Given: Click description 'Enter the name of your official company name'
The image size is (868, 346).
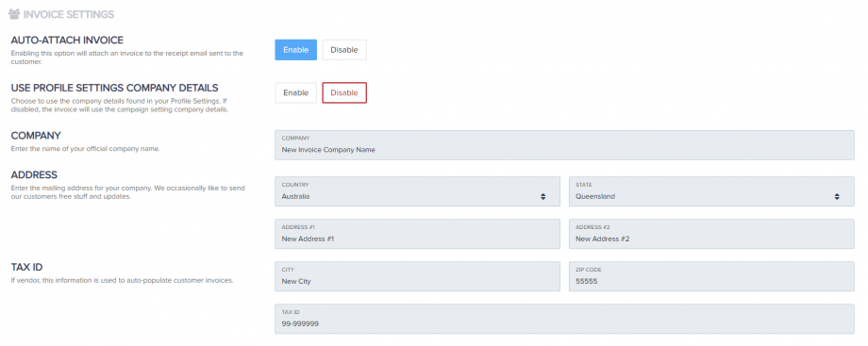Looking at the screenshot, I should pyautogui.click(x=86, y=148).
